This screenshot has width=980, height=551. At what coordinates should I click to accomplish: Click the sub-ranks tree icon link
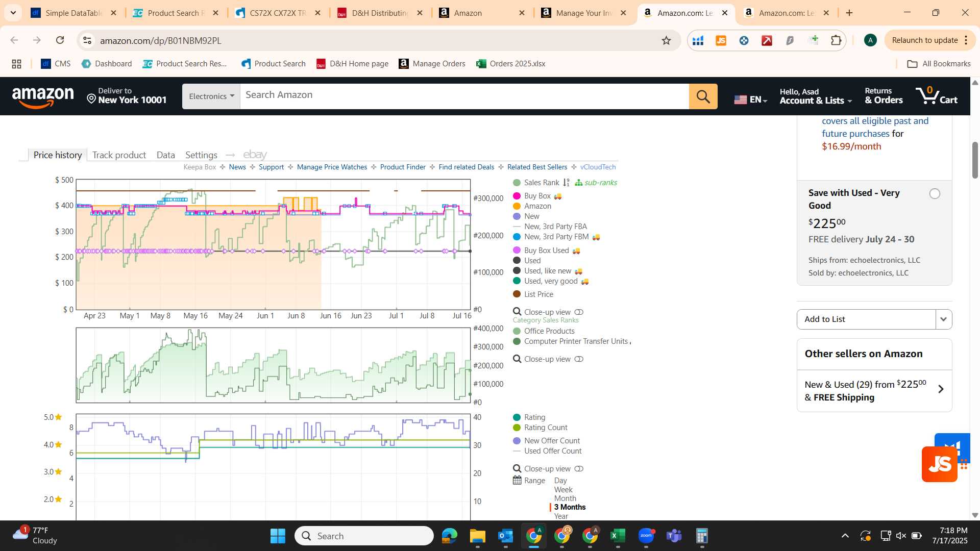[x=596, y=183]
